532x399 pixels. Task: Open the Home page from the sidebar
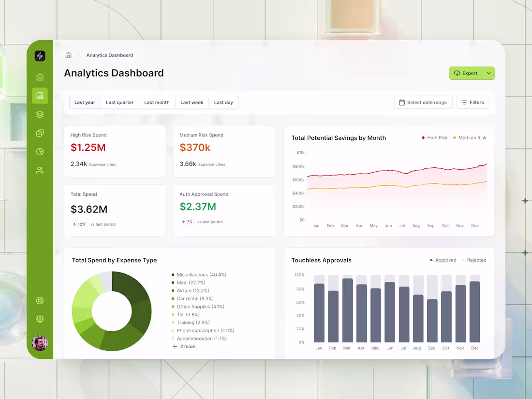40,76
